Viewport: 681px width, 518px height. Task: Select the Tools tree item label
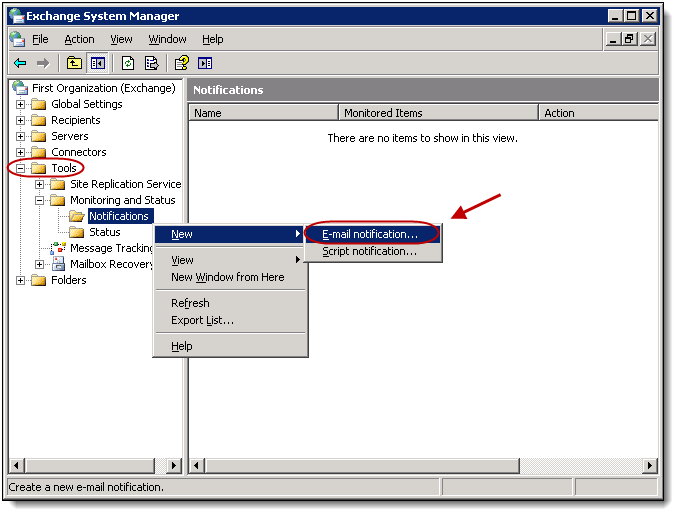[x=64, y=168]
